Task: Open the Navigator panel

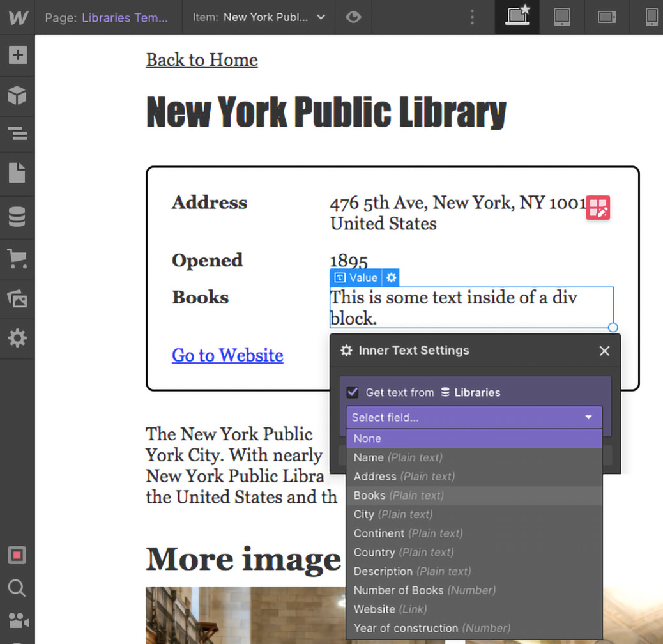Action: click(x=17, y=134)
